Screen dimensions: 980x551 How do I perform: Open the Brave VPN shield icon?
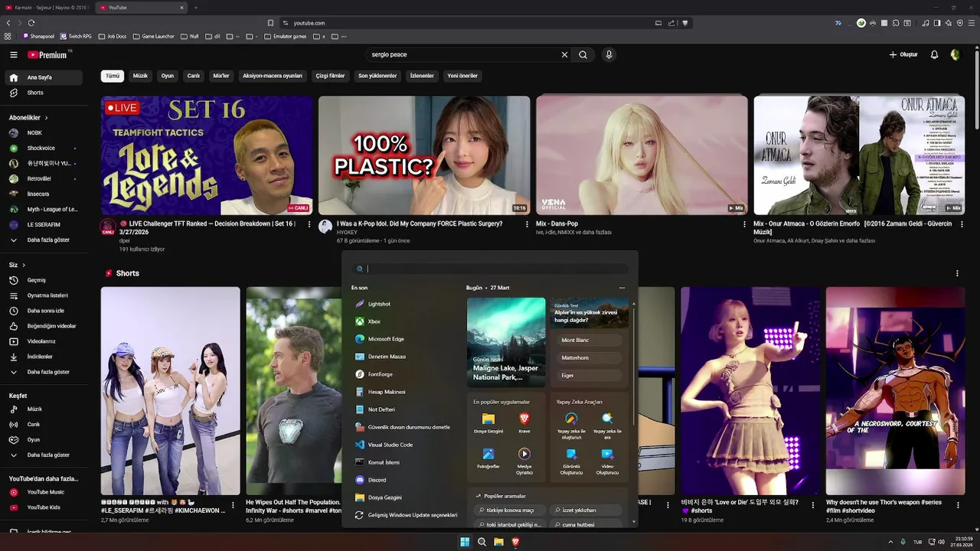pyautogui.click(x=959, y=23)
